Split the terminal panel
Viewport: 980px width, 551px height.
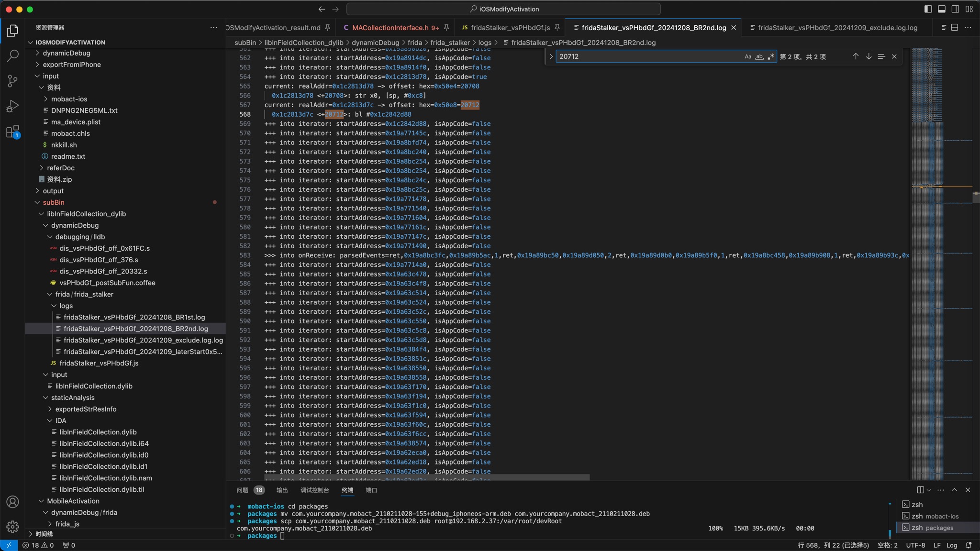tap(920, 490)
